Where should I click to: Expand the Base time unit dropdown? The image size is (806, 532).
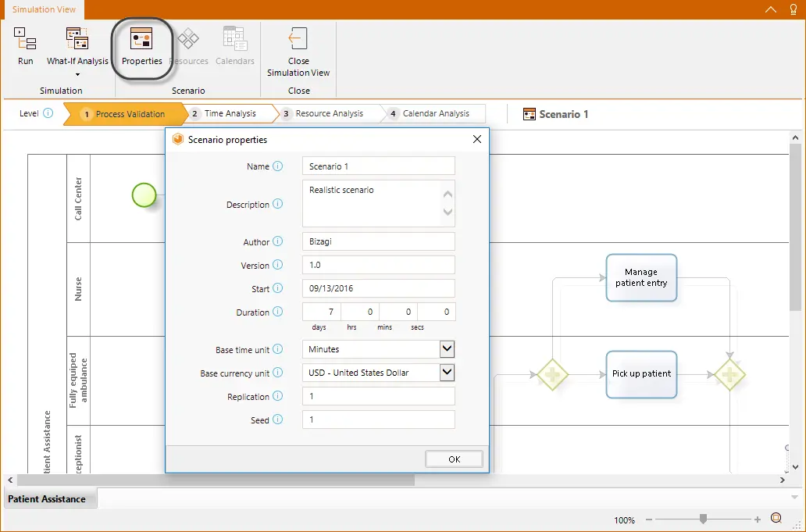447,349
